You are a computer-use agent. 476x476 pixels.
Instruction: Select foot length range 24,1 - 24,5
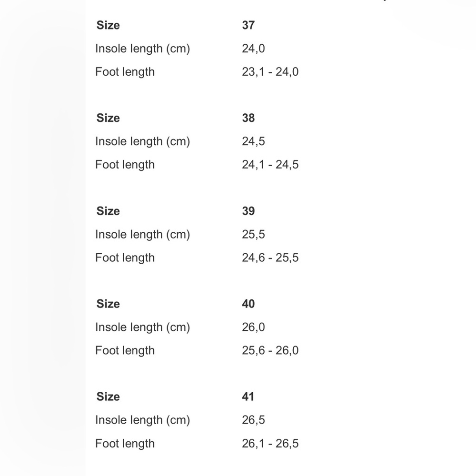click(270, 165)
